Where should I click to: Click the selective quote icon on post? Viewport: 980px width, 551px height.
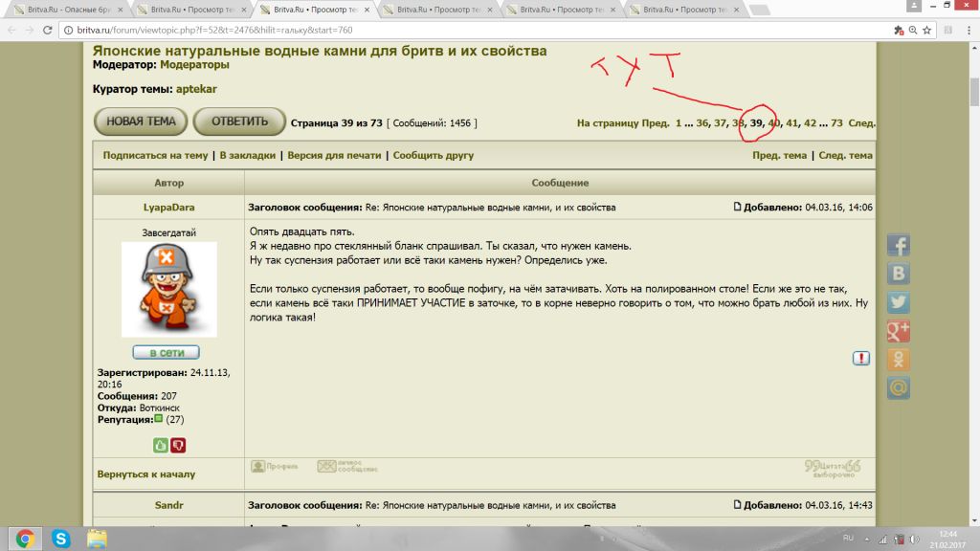tap(833, 468)
